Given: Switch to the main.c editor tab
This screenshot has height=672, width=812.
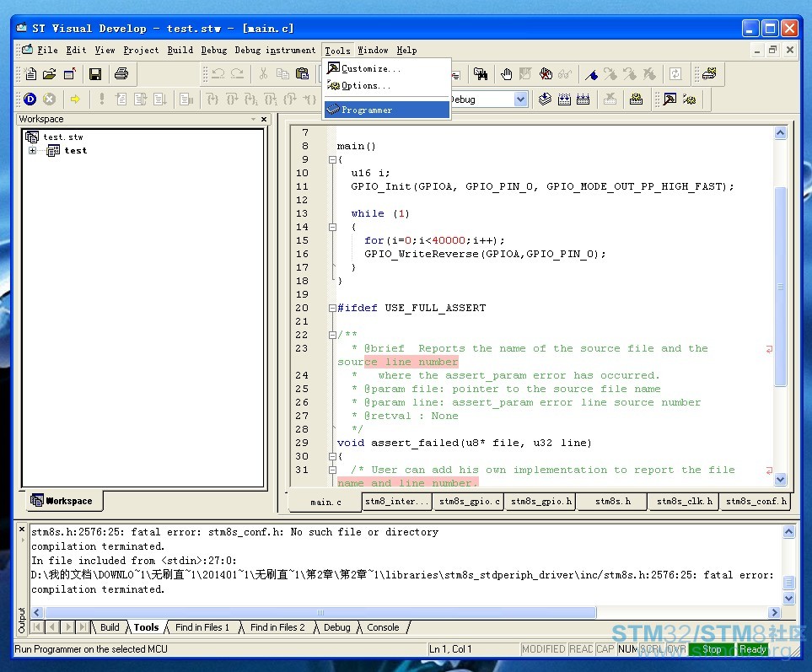Looking at the screenshot, I should point(325,502).
